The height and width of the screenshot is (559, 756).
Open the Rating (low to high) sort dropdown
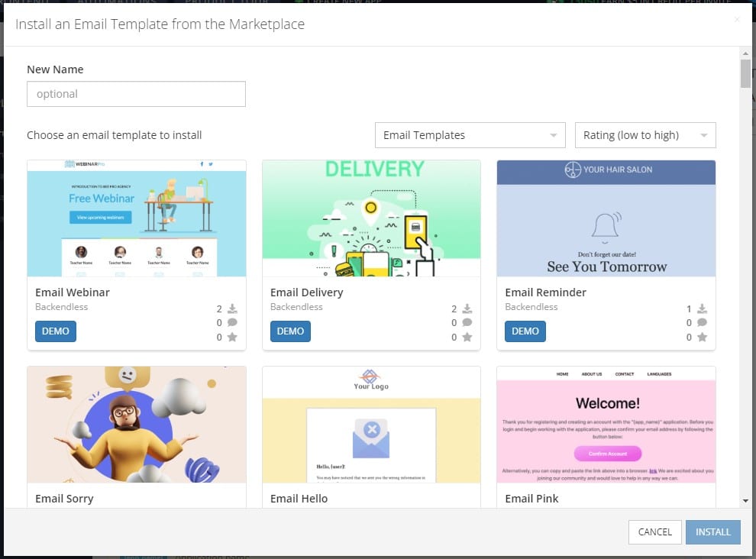point(645,135)
